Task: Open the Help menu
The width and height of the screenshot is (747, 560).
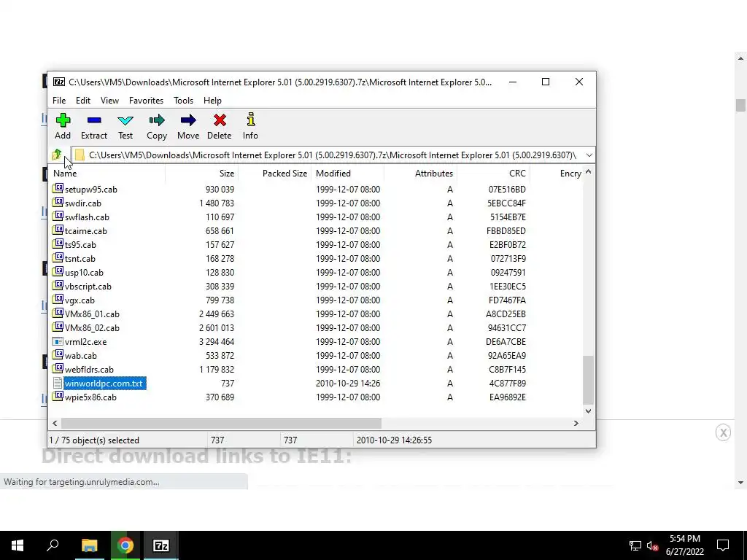Action: point(212,101)
